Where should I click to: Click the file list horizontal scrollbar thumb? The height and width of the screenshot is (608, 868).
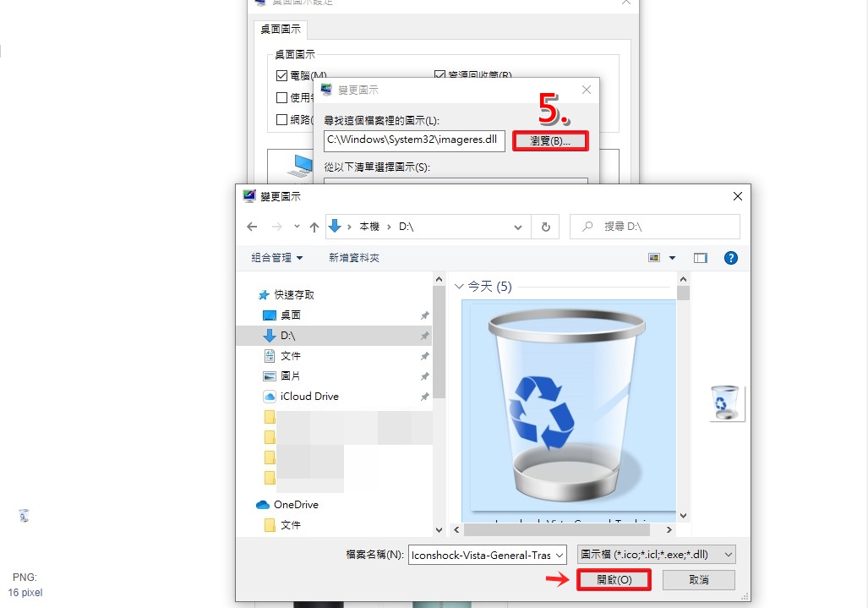point(556,530)
